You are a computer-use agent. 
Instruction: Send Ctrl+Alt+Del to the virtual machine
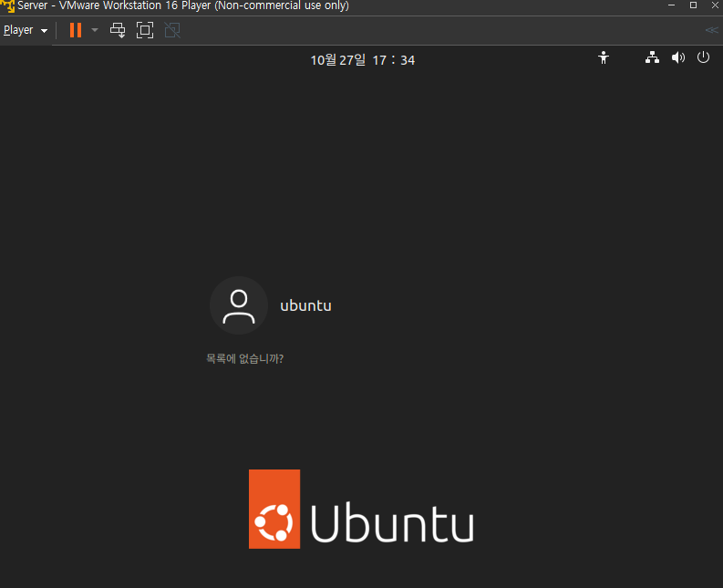[118, 30]
